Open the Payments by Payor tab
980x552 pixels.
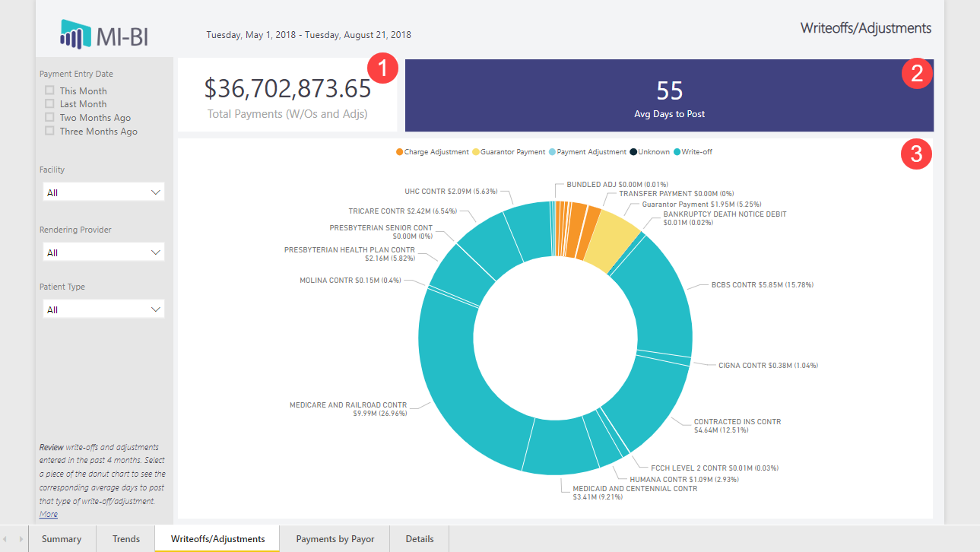coord(335,539)
